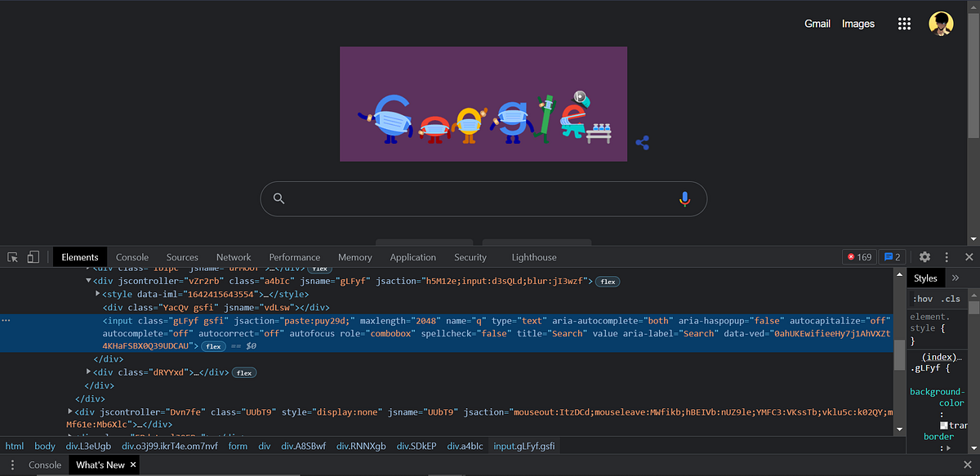Switch to the Console tab
The image size is (980, 476).
(x=132, y=257)
